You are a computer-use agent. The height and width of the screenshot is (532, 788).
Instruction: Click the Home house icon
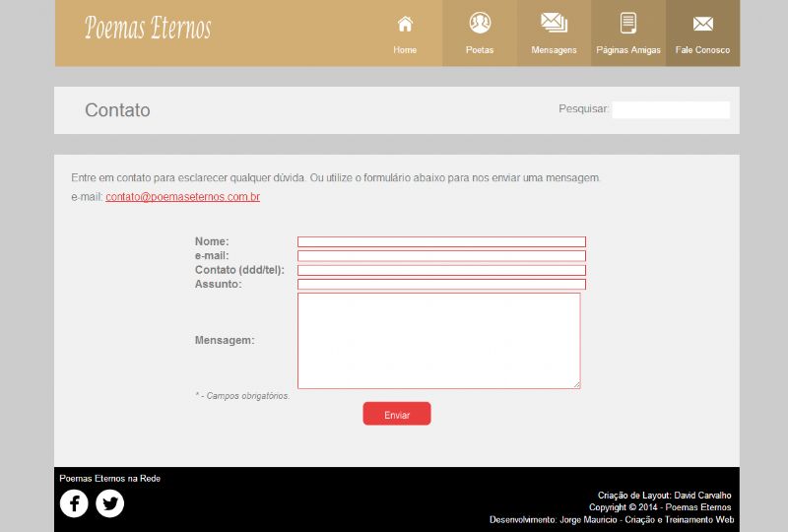tap(405, 24)
